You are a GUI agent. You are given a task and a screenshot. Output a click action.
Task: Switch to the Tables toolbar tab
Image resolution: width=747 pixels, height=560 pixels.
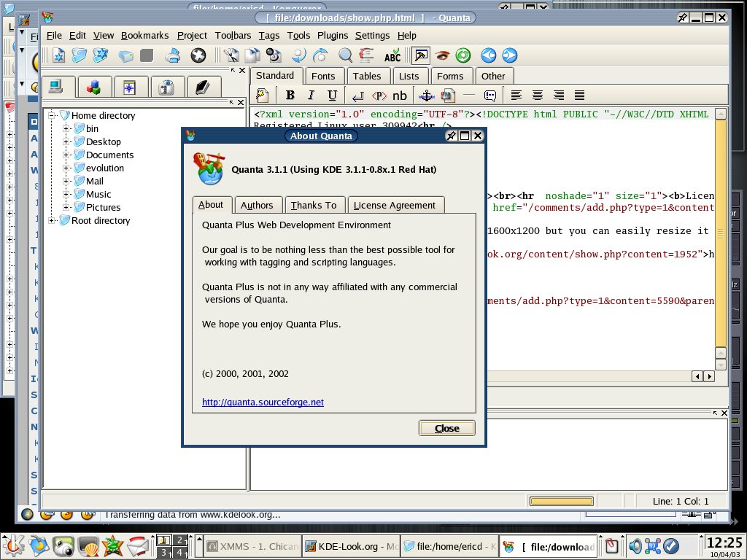point(367,76)
